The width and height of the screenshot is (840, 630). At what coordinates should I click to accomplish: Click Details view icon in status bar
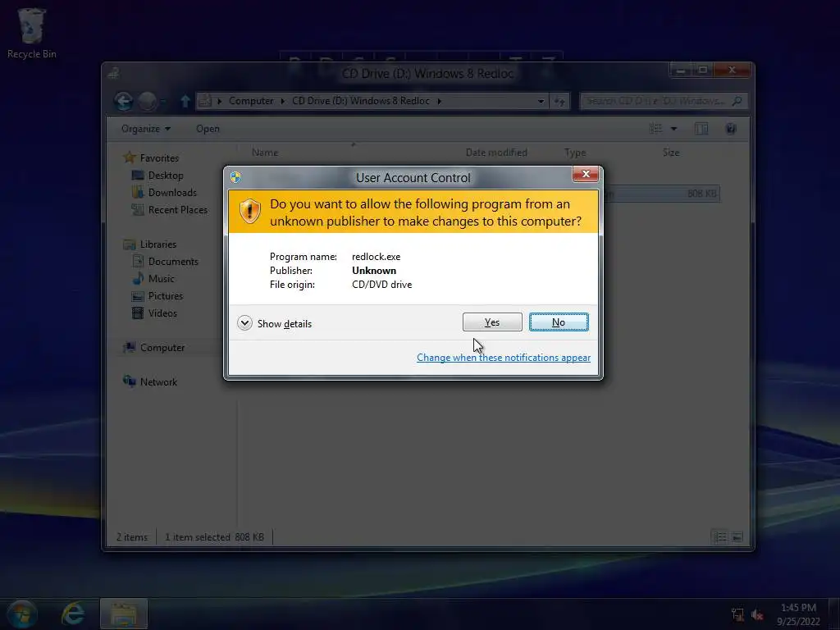tap(719, 536)
